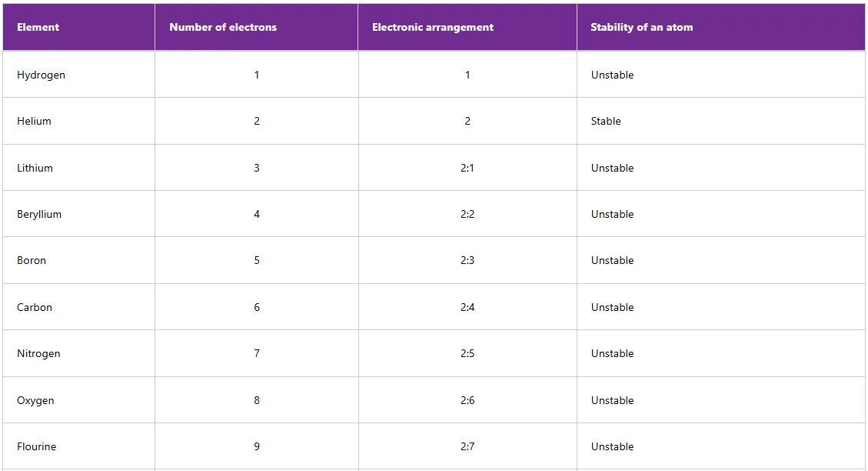Click the 2:1 arrangement for Lithium
868x471 pixels.
tap(467, 168)
